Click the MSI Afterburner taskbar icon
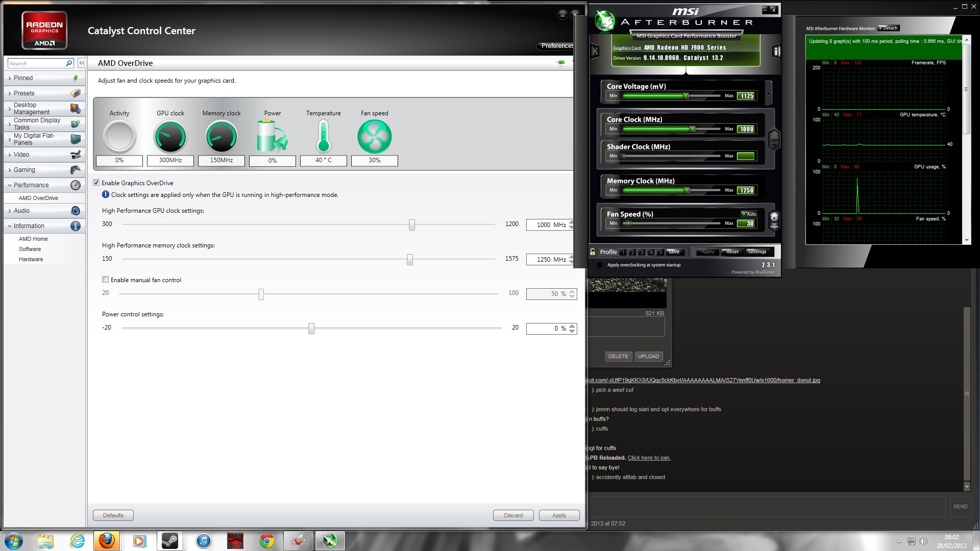 point(330,541)
